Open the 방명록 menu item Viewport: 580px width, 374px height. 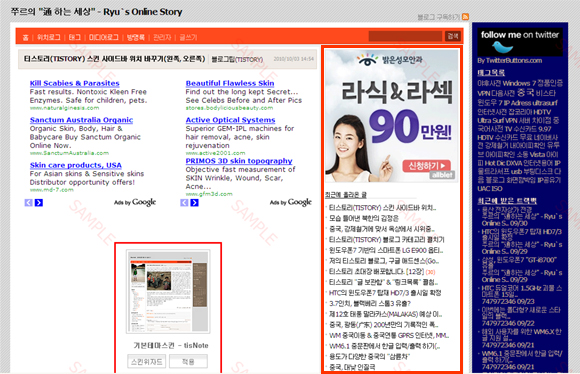pos(136,37)
